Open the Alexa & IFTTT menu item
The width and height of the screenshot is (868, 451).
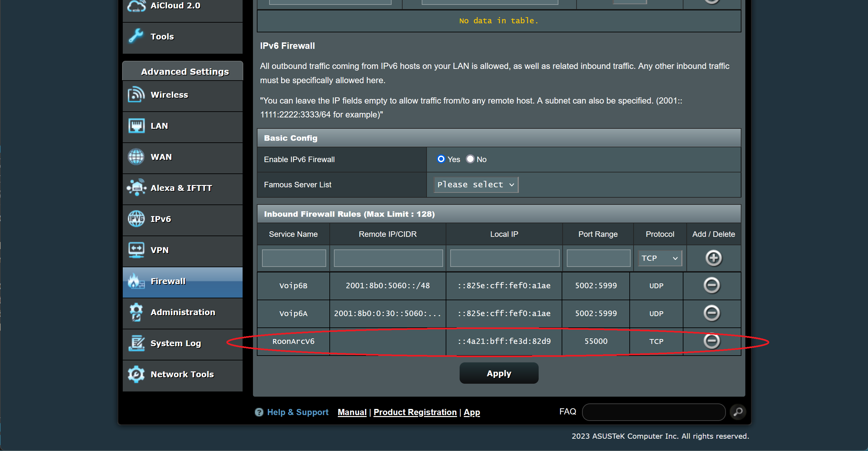click(x=182, y=189)
